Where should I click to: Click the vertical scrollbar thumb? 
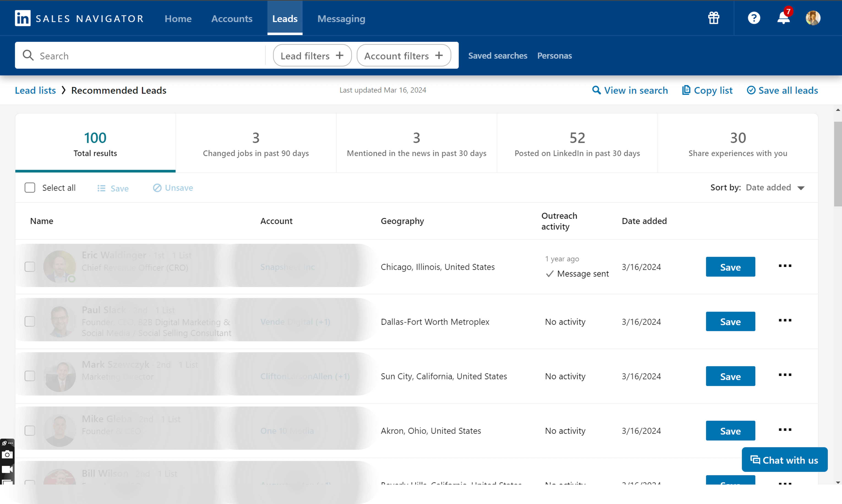(838, 164)
